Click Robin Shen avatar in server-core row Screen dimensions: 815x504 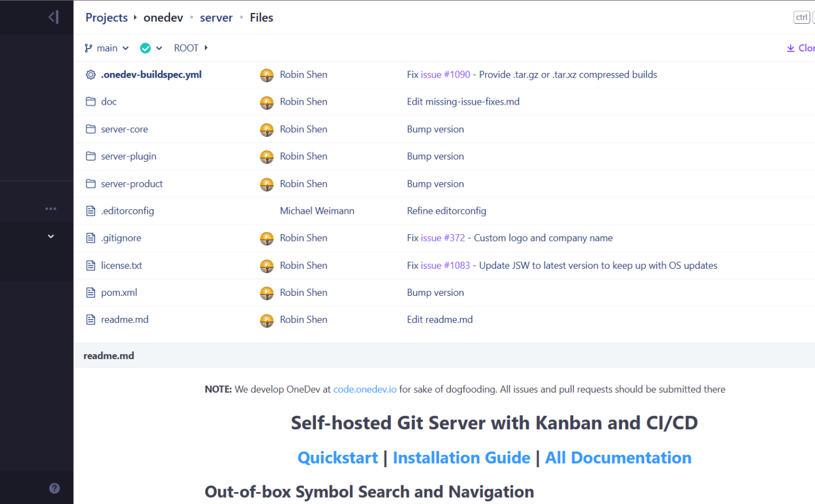pyautogui.click(x=267, y=130)
